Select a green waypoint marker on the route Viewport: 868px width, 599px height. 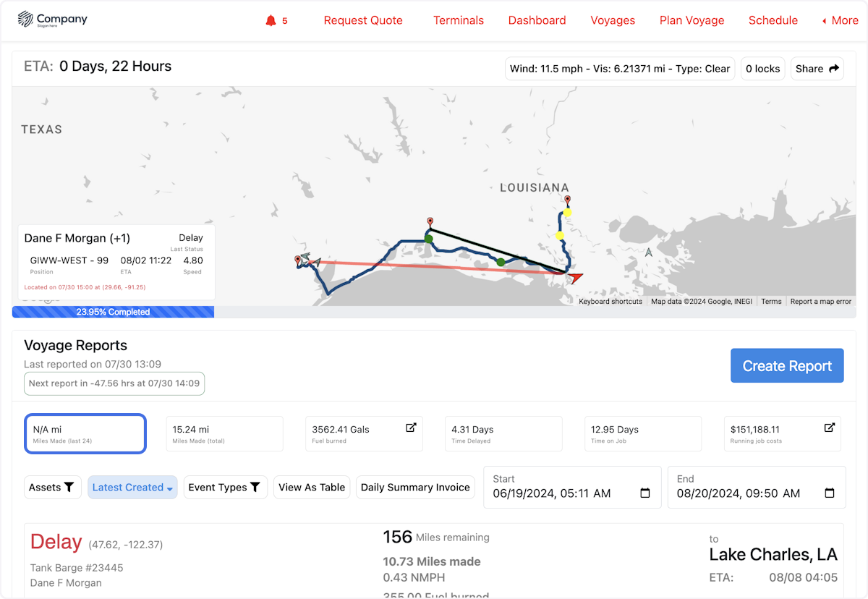(430, 239)
